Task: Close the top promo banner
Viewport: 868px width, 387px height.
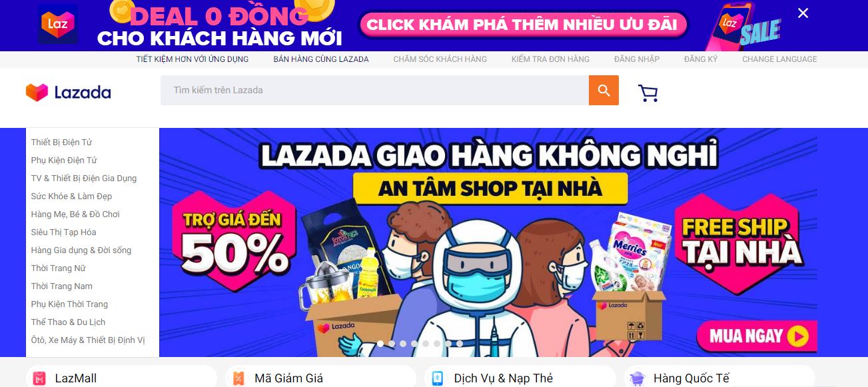Action: click(803, 13)
